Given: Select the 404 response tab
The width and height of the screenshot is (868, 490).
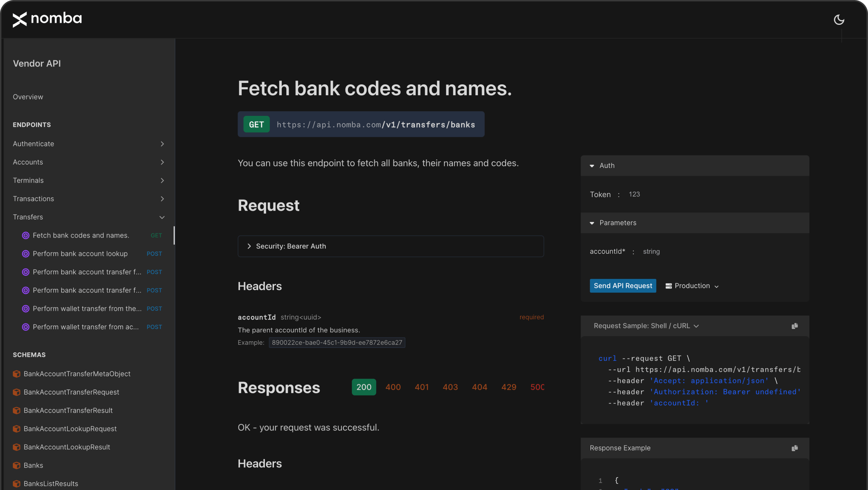Looking at the screenshot, I should pos(479,387).
